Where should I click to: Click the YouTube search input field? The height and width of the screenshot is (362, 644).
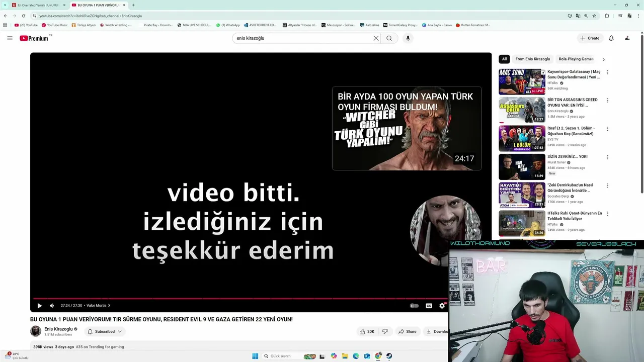click(302, 38)
